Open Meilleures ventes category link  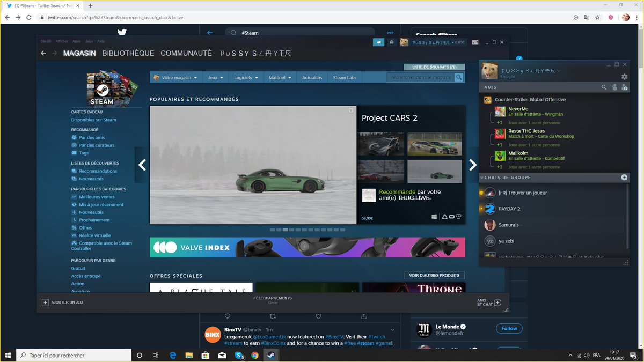pos(97,197)
